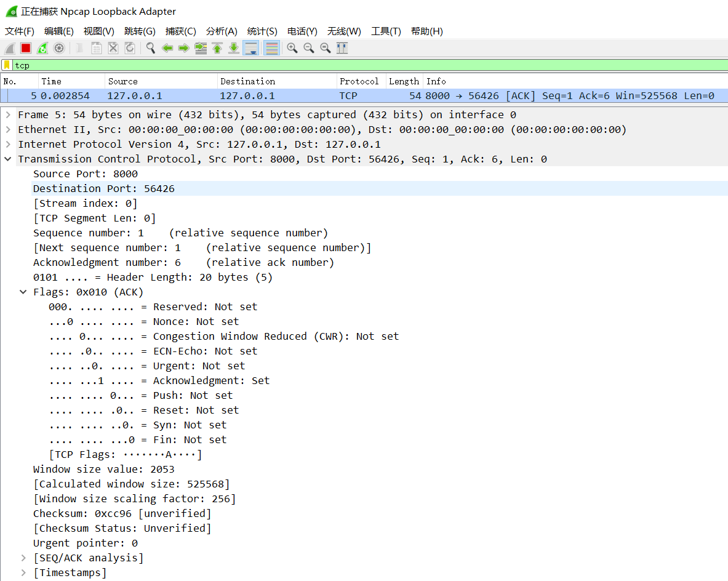Screen dimensions: 728x581
Task: Click the display filter bookmark icon
Action: [x=7, y=65]
